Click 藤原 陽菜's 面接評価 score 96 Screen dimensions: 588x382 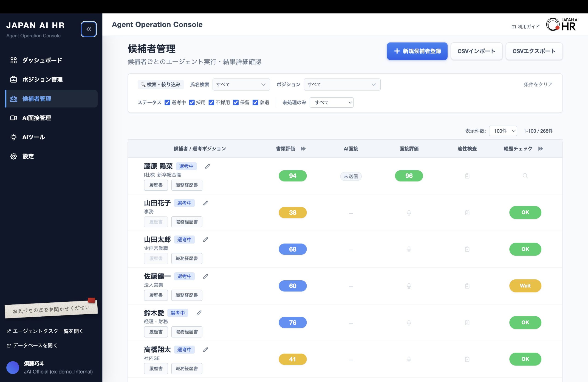[409, 176]
